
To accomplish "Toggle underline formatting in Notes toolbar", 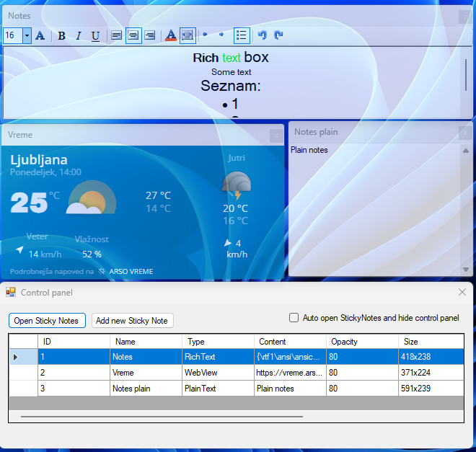I will click(95, 35).
